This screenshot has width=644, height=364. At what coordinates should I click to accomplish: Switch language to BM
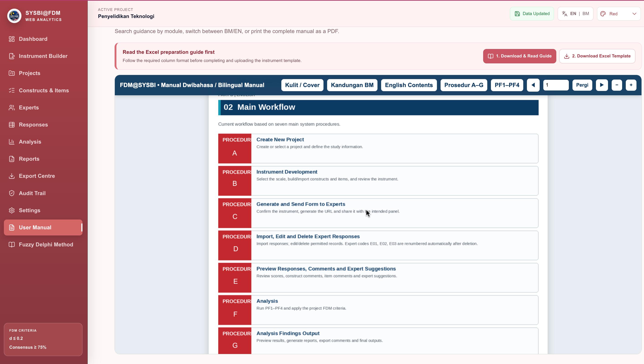(x=586, y=13)
